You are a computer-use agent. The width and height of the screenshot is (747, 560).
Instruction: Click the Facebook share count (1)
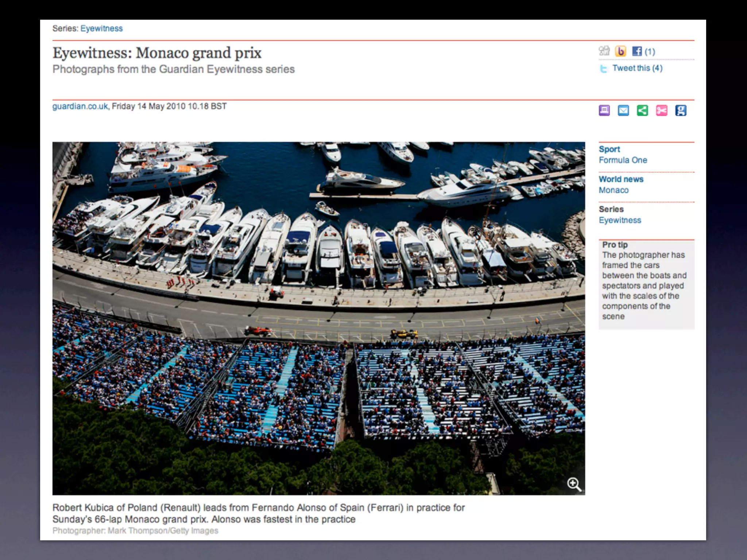[x=650, y=51]
